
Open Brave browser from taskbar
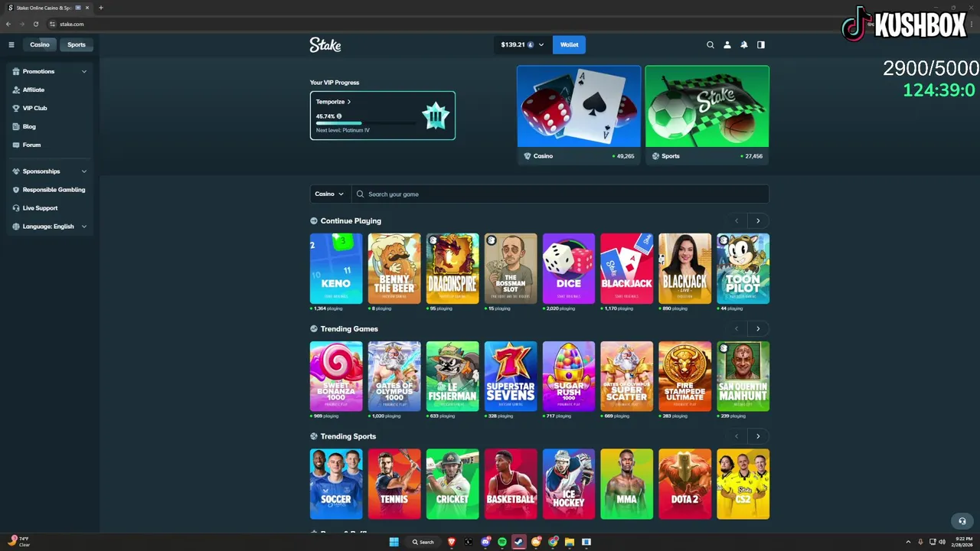point(452,542)
